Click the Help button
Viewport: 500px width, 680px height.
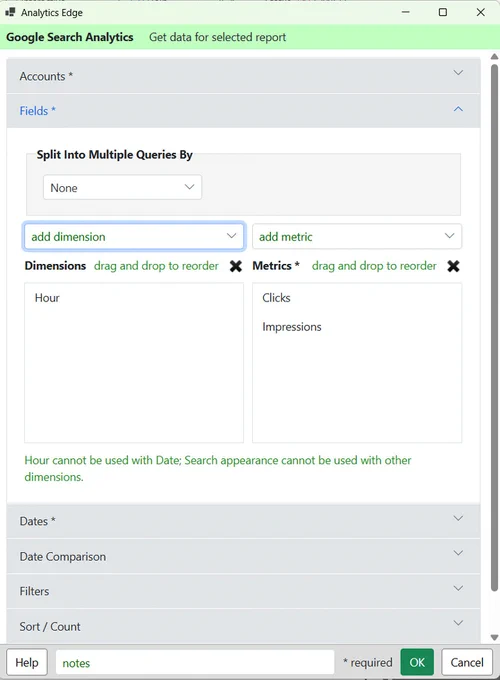coord(27,662)
